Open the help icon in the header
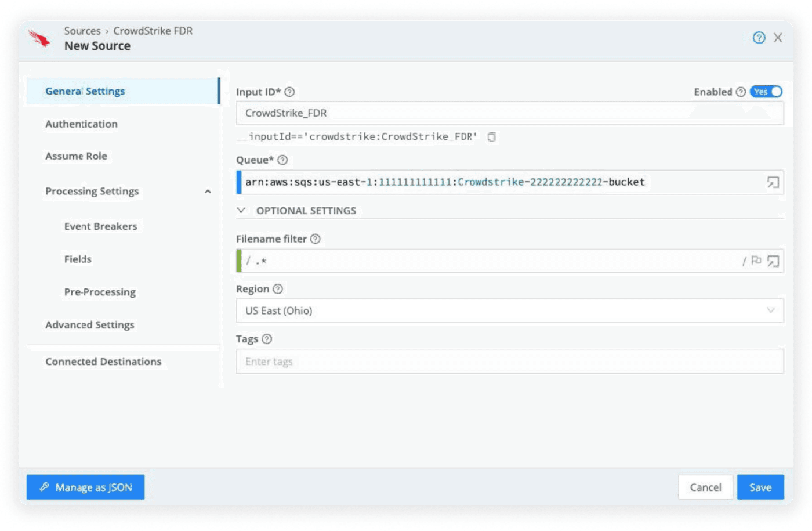 (759, 38)
